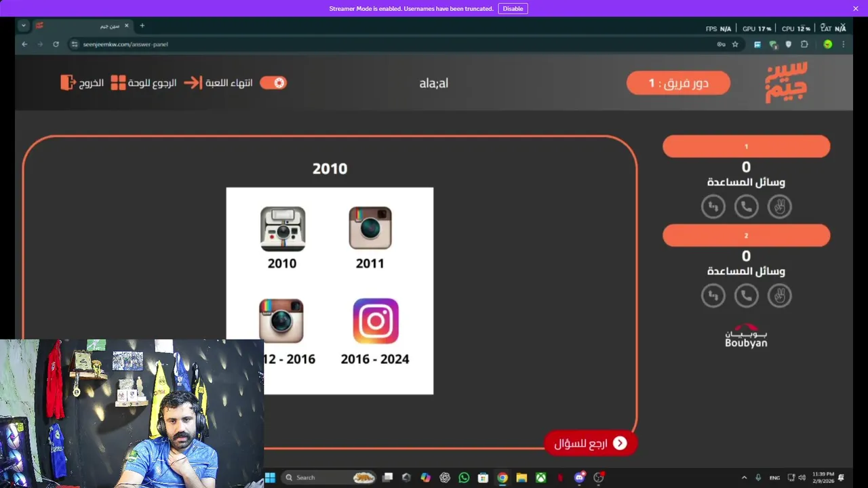
Task: Click the Instagram logos answer image
Action: tap(330, 290)
